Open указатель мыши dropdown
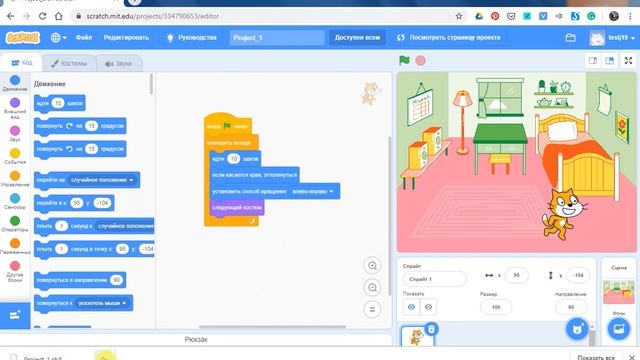The image size is (640, 360). 102,303
